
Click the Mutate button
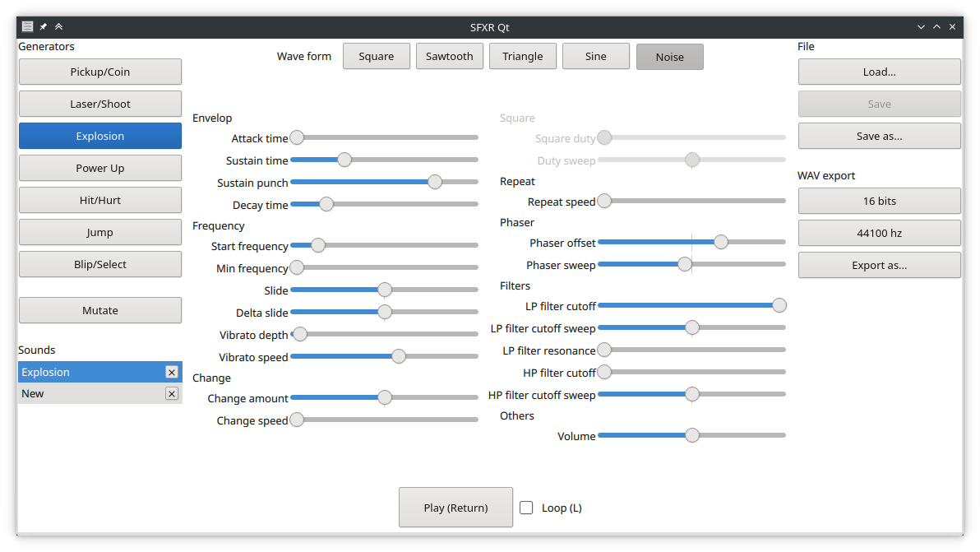tap(100, 310)
